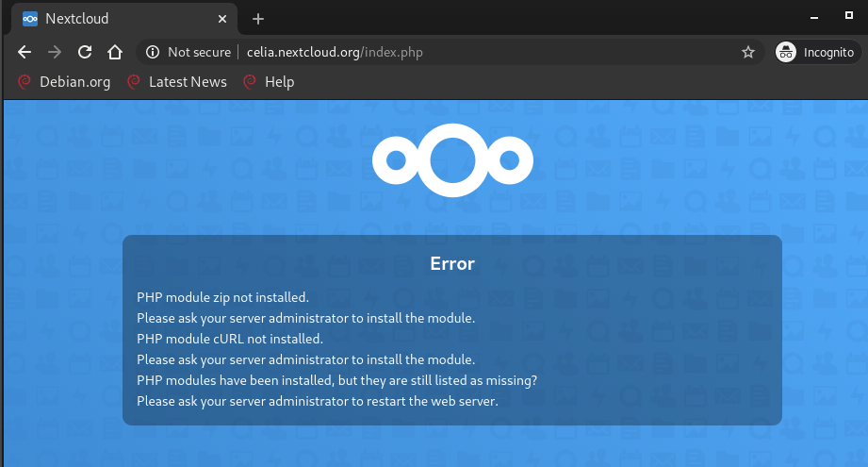
Task: Open the Incognito profile indicator
Action: 817,52
